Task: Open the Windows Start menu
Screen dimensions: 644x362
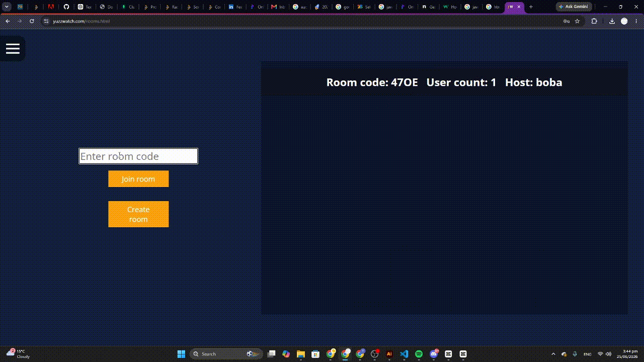Action: (x=181, y=354)
